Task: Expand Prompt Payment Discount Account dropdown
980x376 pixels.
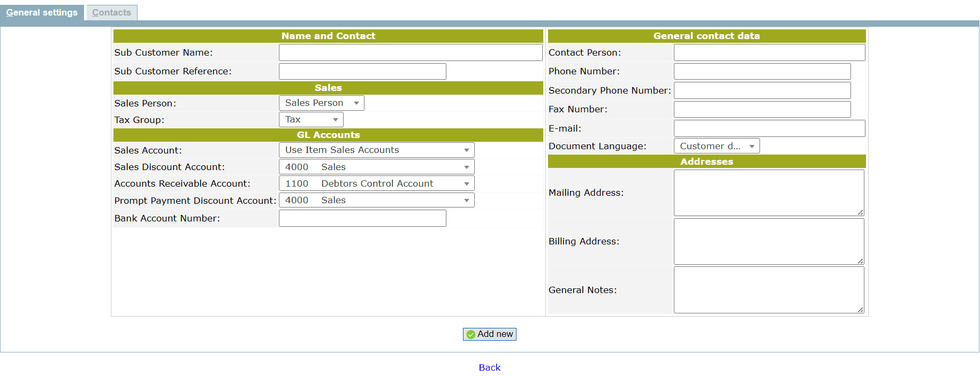Action: click(x=376, y=200)
